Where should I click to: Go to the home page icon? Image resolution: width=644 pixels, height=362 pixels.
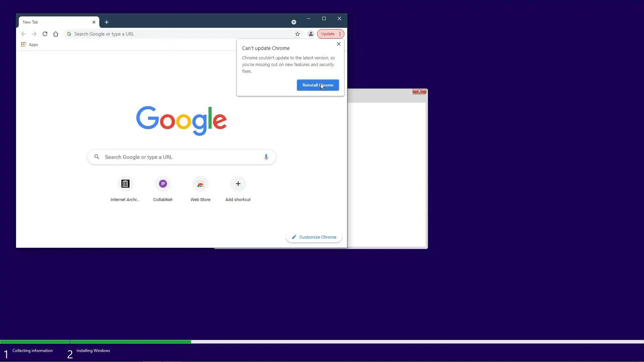click(56, 34)
